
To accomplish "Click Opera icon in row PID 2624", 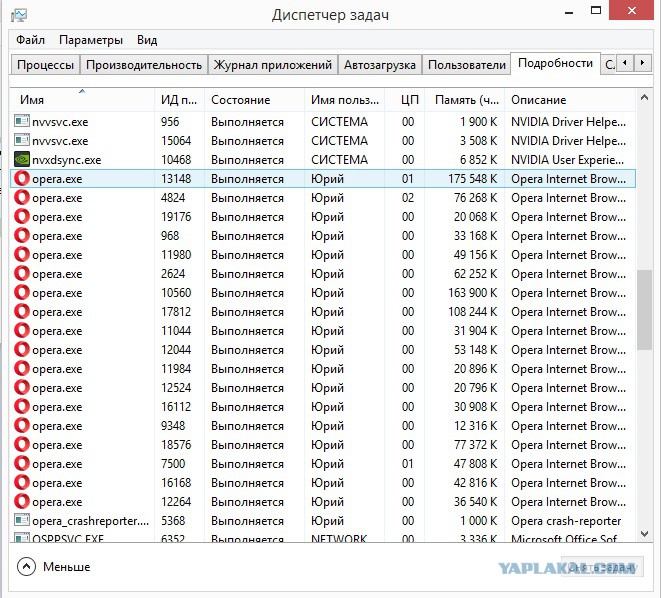I will coord(22,273).
